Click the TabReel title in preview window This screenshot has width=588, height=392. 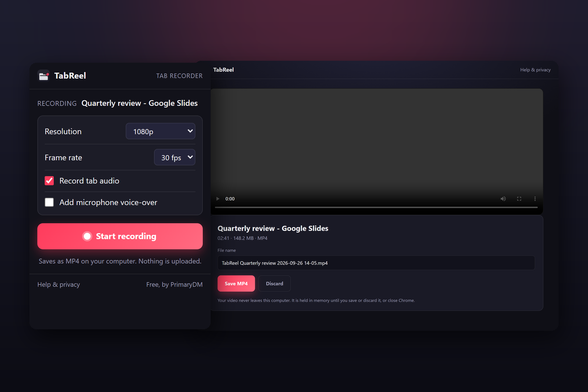coord(223,70)
